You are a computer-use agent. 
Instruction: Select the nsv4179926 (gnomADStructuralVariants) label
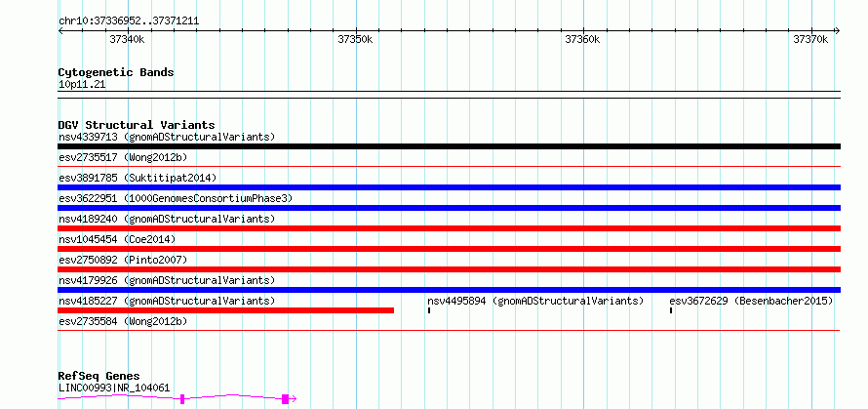click(x=167, y=280)
